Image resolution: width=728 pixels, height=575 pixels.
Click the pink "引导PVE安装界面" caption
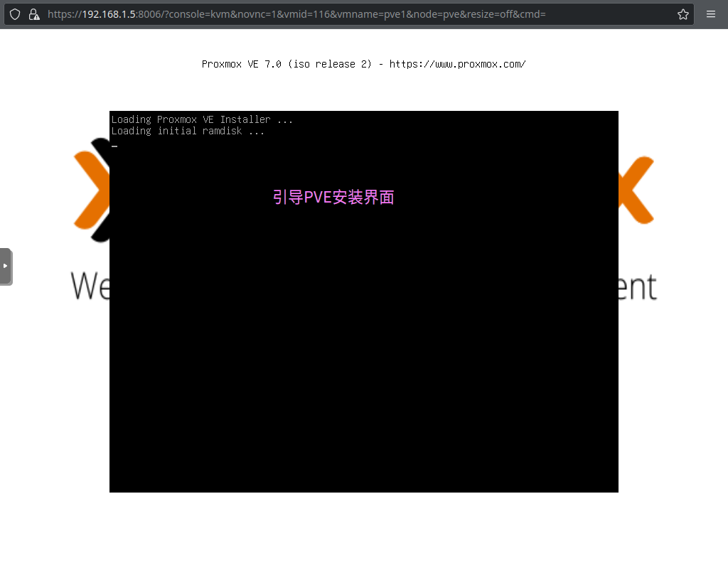pos(333,198)
